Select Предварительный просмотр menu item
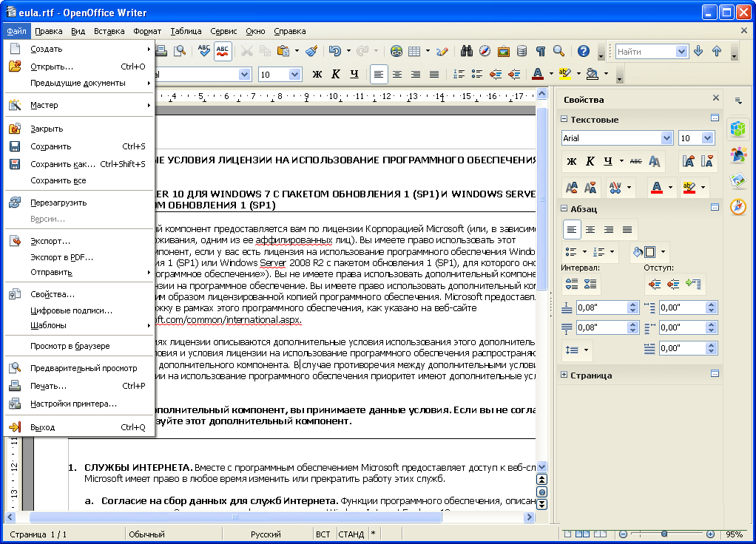 tap(79, 368)
